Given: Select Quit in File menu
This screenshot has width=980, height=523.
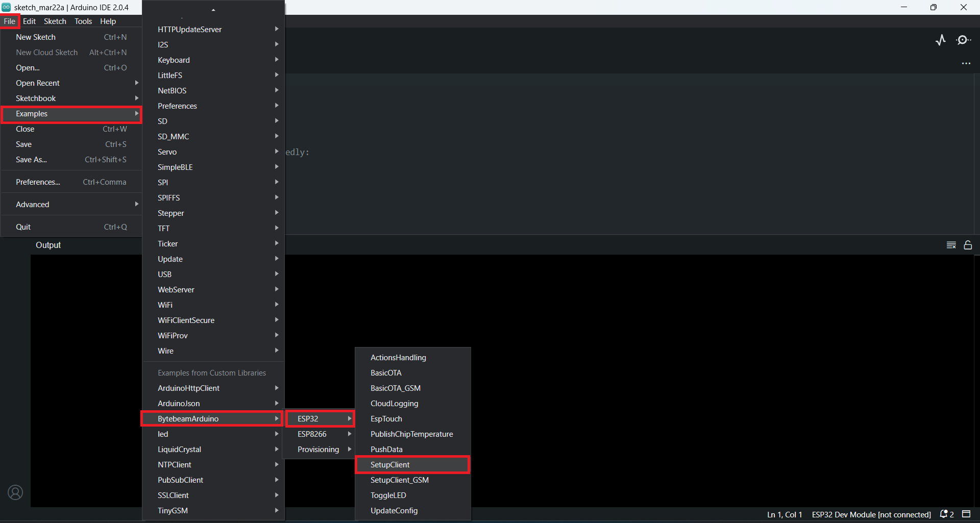Looking at the screenshot, I should (71, 227).
